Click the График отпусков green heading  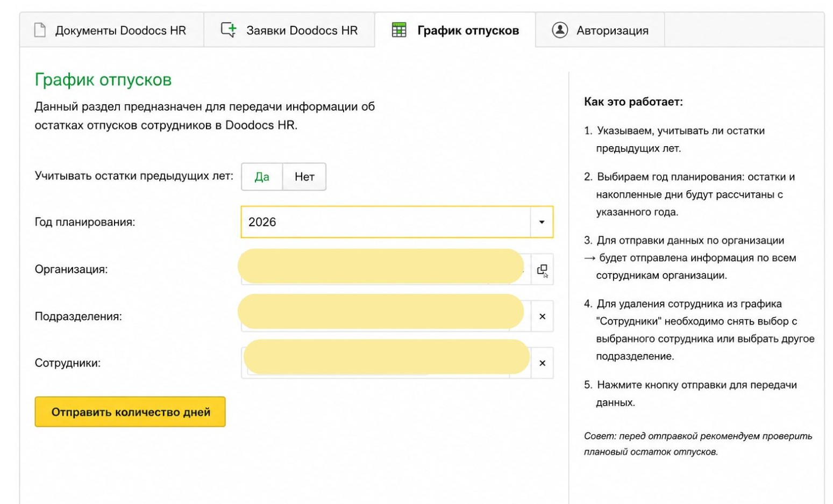coord(103,80)
